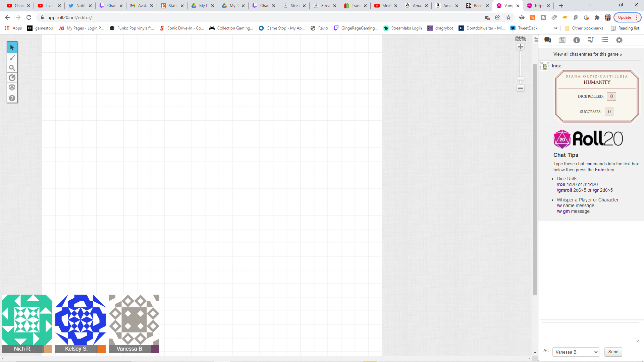Image resolution: width=644 pixels, height=362 pixels.
Task: Expand the bookmarks overflow chevron
Action: tap(556, 28)
